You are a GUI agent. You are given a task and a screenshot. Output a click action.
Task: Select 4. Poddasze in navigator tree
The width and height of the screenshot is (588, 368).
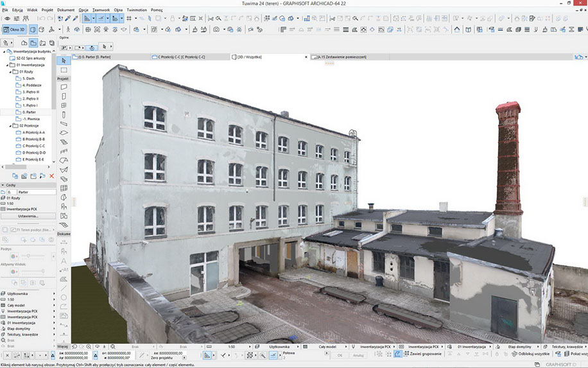coord(31,85)
